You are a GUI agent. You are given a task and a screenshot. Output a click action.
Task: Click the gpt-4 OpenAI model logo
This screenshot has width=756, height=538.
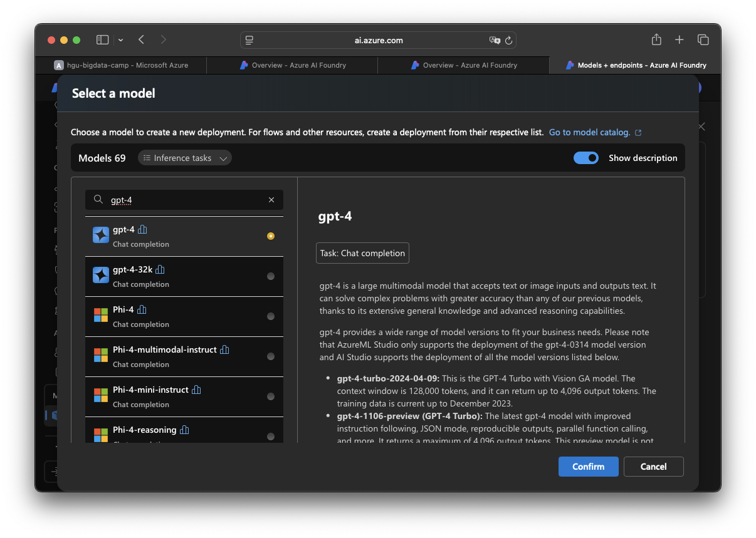point(101,235)
